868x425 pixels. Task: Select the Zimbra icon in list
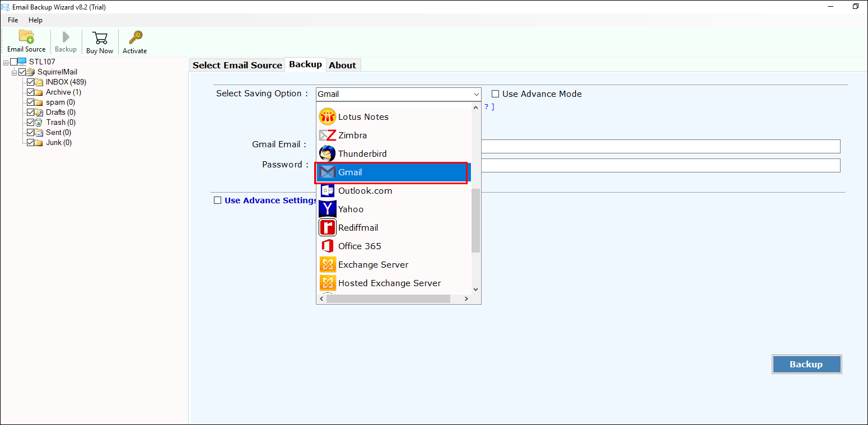tap(327, 135)
